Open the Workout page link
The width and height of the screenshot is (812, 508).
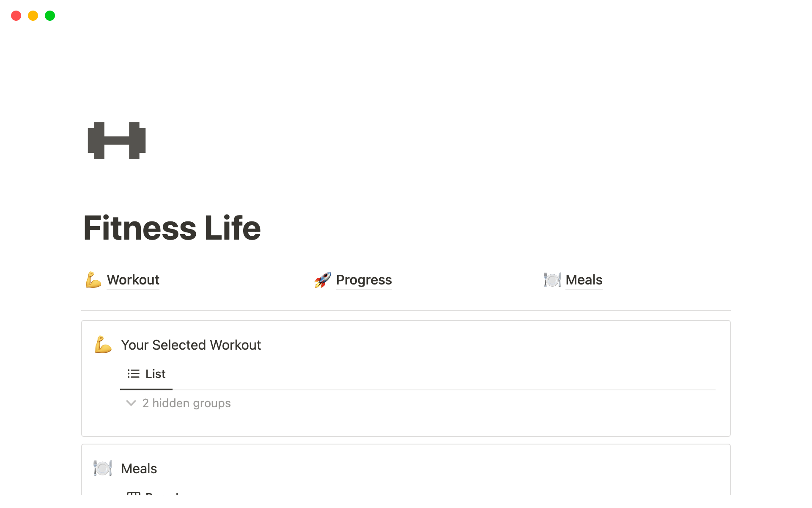[133, 280]
